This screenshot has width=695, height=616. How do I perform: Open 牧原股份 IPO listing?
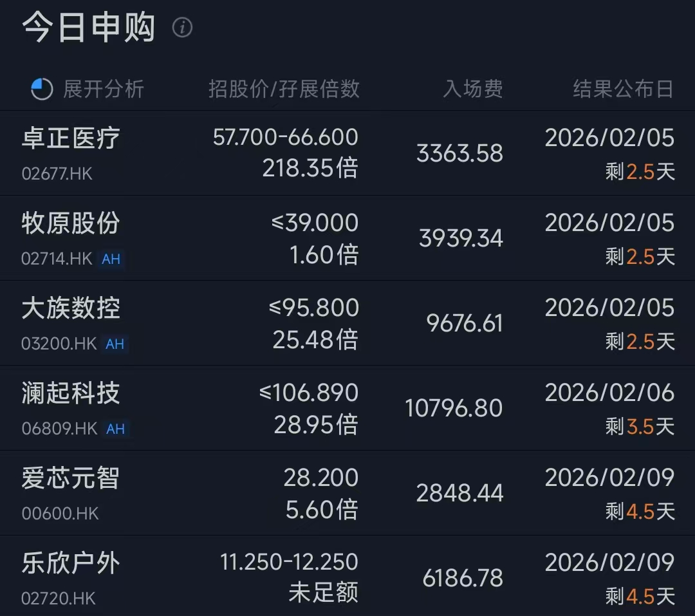tap(71, 224)
